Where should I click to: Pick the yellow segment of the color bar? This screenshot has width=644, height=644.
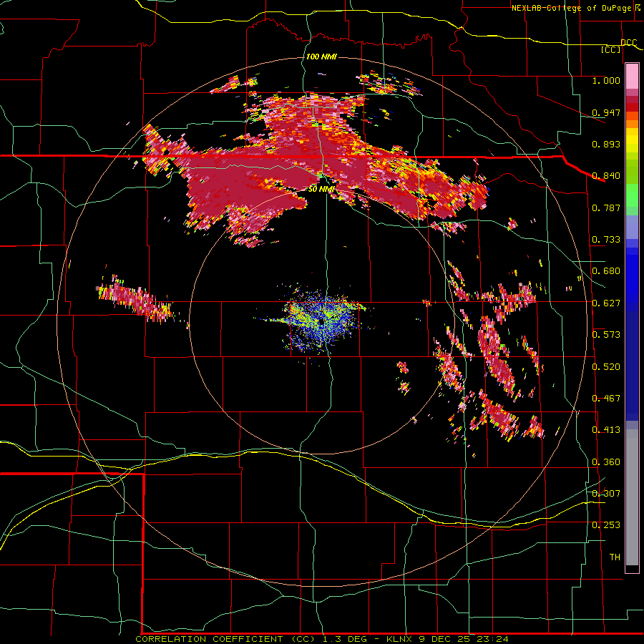[x=632, y=141]
